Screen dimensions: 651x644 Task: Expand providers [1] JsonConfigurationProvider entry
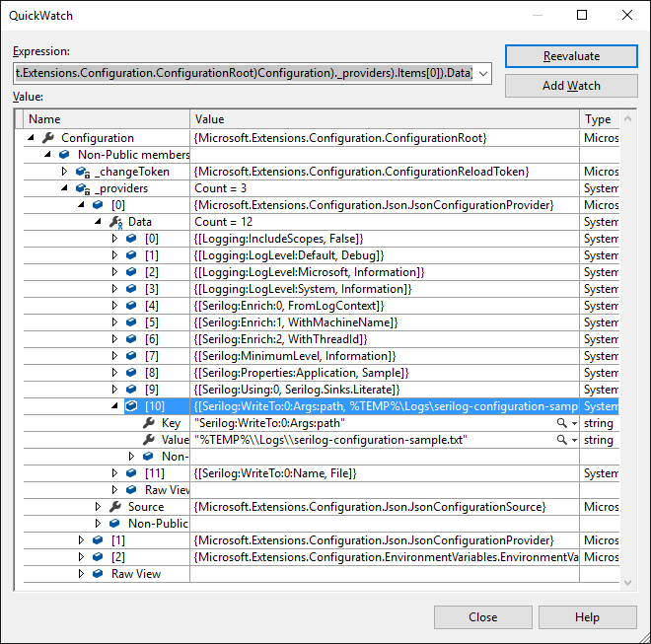[x=81, y=540]
